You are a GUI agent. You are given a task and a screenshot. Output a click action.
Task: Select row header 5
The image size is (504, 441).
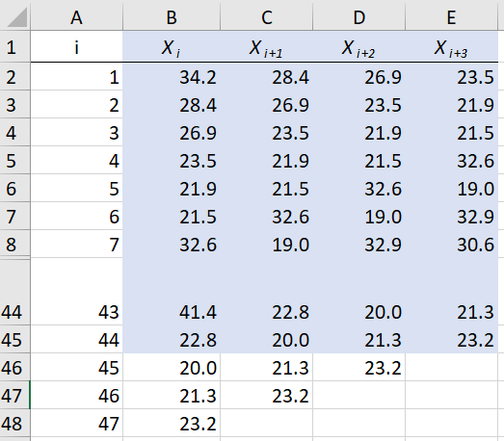[15, 161]
